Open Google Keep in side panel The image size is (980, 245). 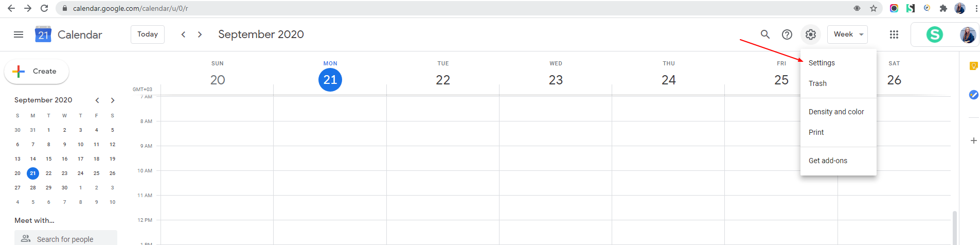[x=973, y=66]
